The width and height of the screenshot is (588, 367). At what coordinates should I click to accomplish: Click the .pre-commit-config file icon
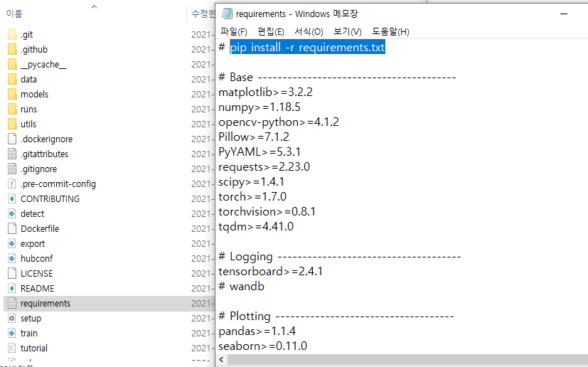(12, 184)
